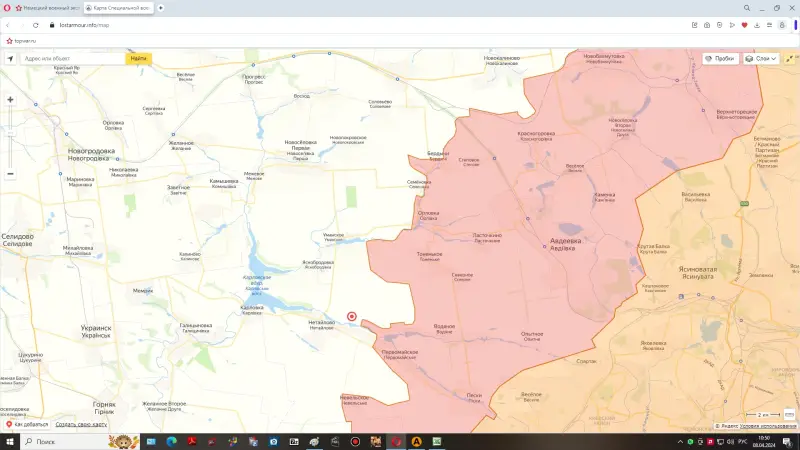800x450 pixels.
Task: Click the red heart bookmark icon
Action: coord(744,25)
